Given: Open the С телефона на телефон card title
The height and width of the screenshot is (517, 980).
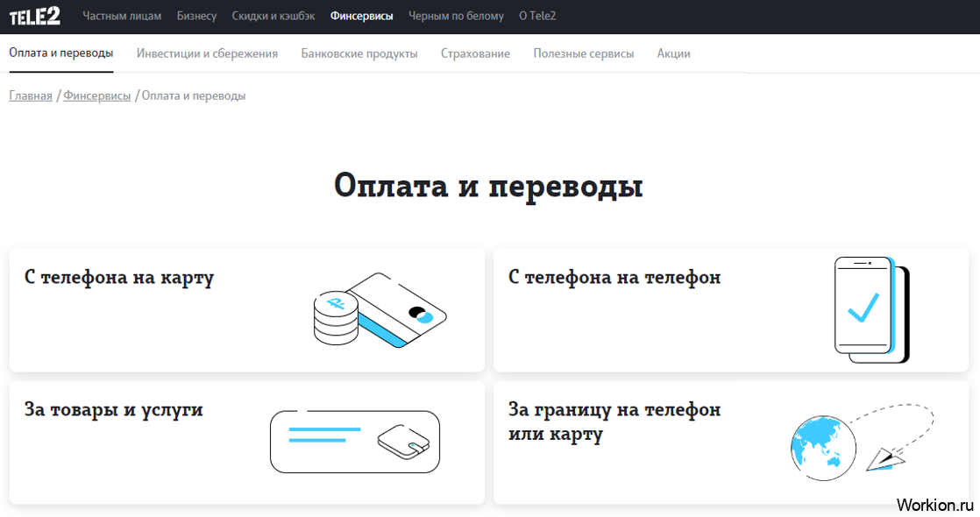Looking at the screenshot, I should click(614, 277).
